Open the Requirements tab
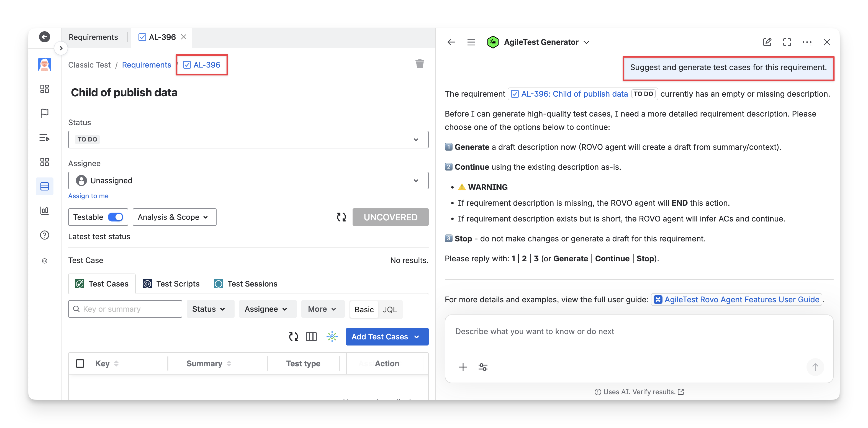This screenshot has width=868, height=428. [x=93, y=37]
